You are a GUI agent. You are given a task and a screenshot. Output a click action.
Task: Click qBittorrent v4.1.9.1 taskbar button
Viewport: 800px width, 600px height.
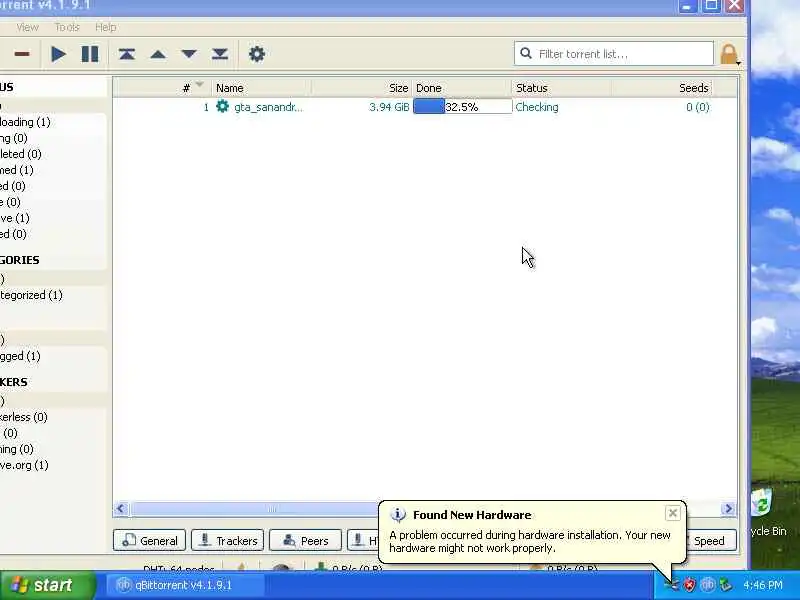point(186,585)
